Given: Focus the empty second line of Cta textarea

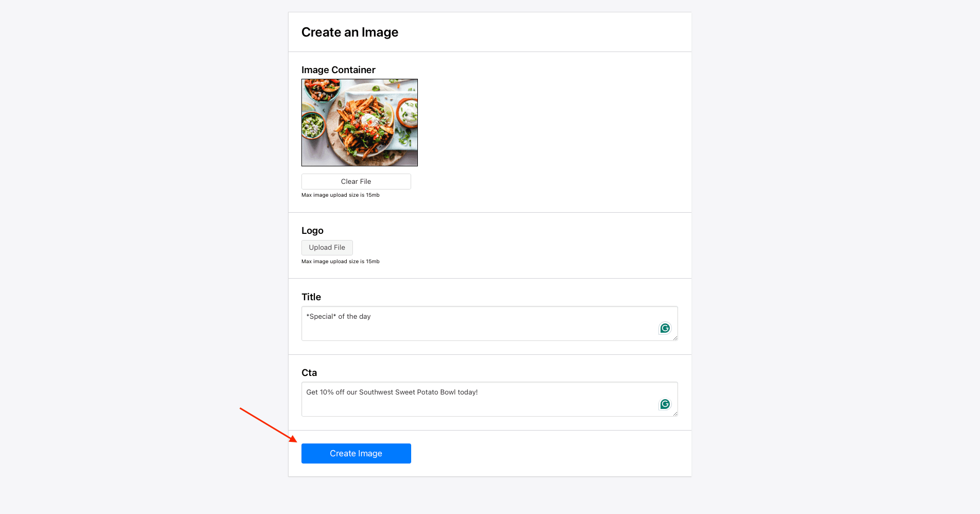Looking at the screenshot, I should point(464,405).
